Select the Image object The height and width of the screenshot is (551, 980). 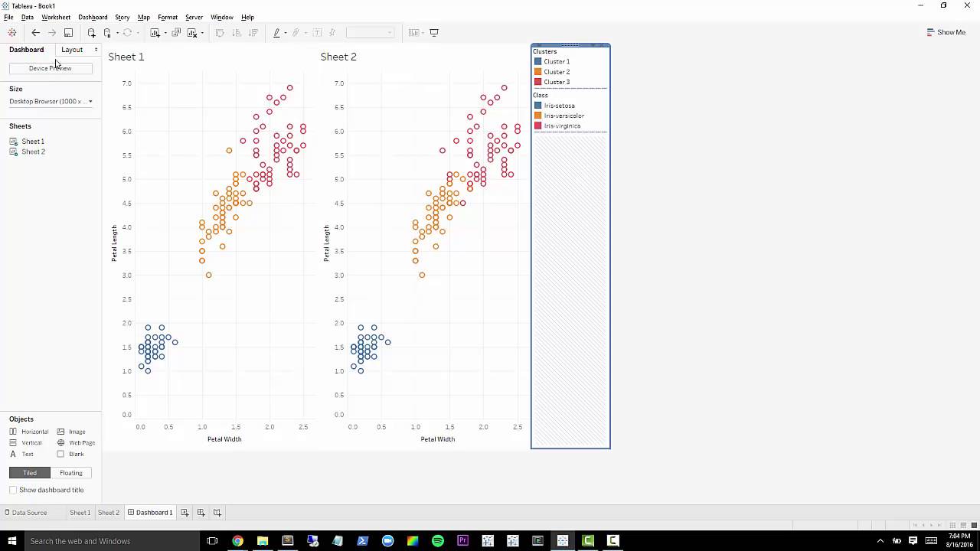click(71, 432)
